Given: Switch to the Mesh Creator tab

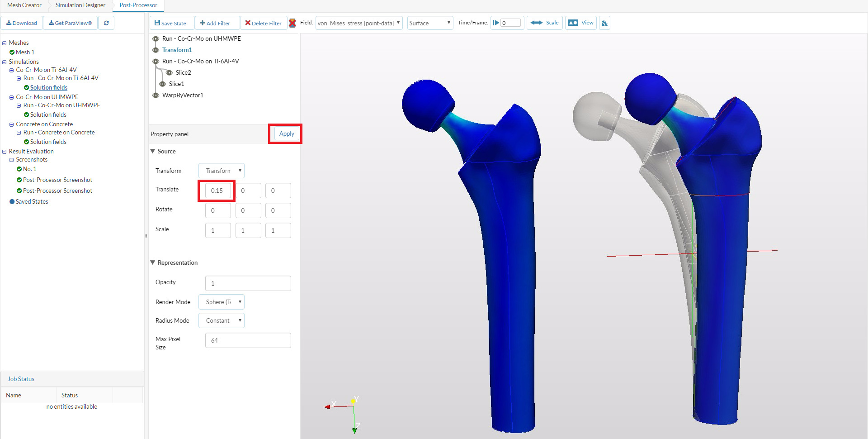Looking at the screenshot, I should [x=24, y=5].
